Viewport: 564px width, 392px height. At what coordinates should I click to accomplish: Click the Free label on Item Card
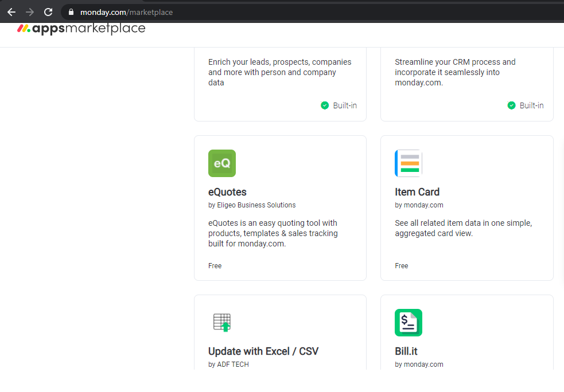[x=402, y=265]
